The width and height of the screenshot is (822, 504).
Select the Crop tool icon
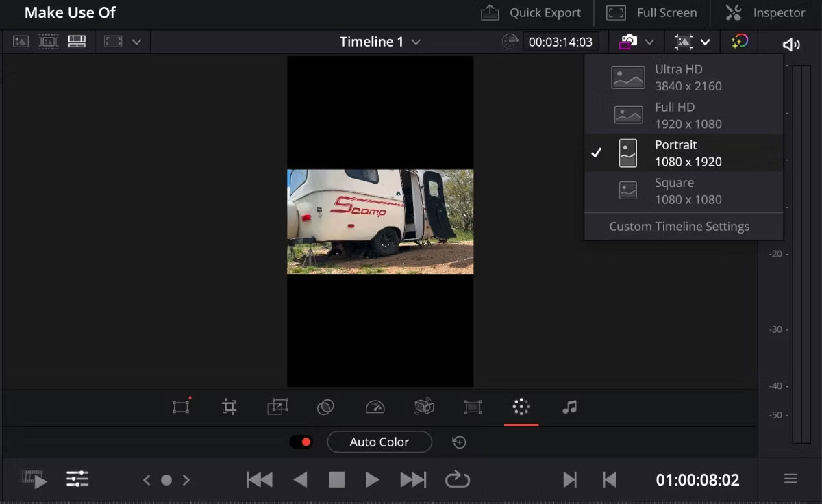coord(229,407)
